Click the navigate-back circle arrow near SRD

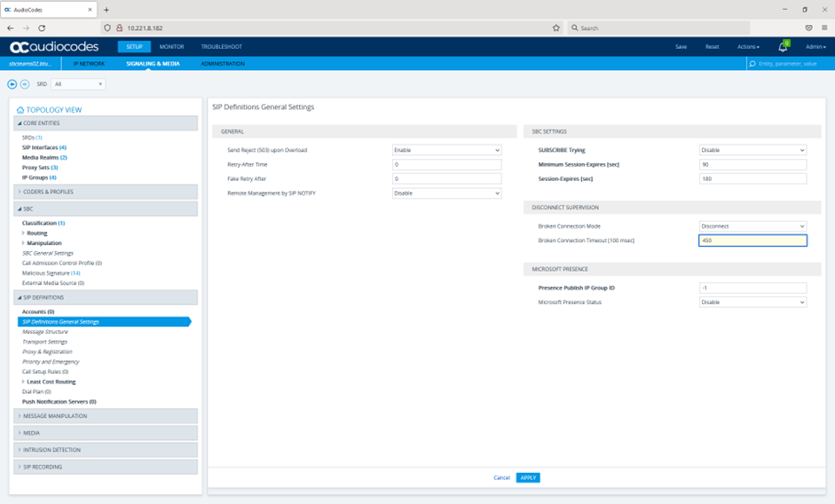(x=12, y=84)
